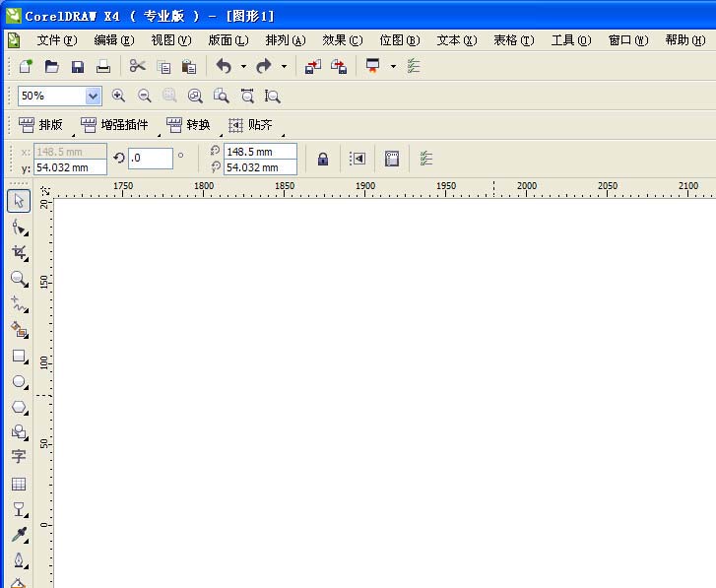This screenshot has width=716, height=588.
Task: Select the Rectangle tool
Action: coord(19,356)
